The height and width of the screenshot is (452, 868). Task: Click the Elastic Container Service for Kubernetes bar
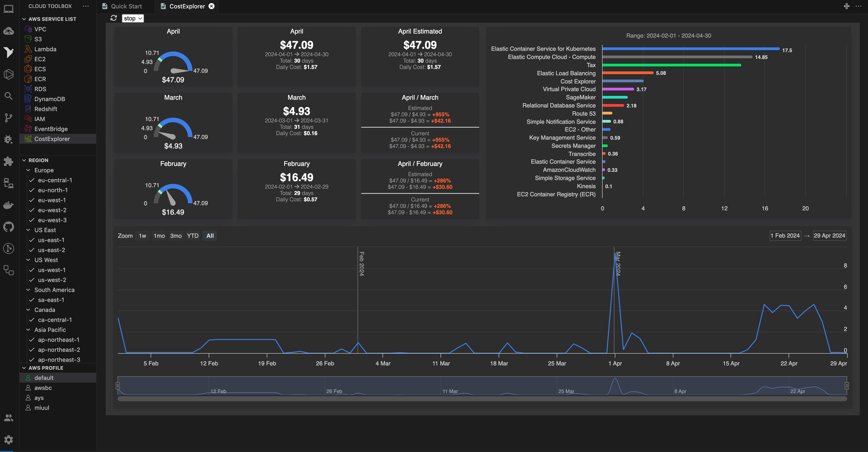[691, 49]
